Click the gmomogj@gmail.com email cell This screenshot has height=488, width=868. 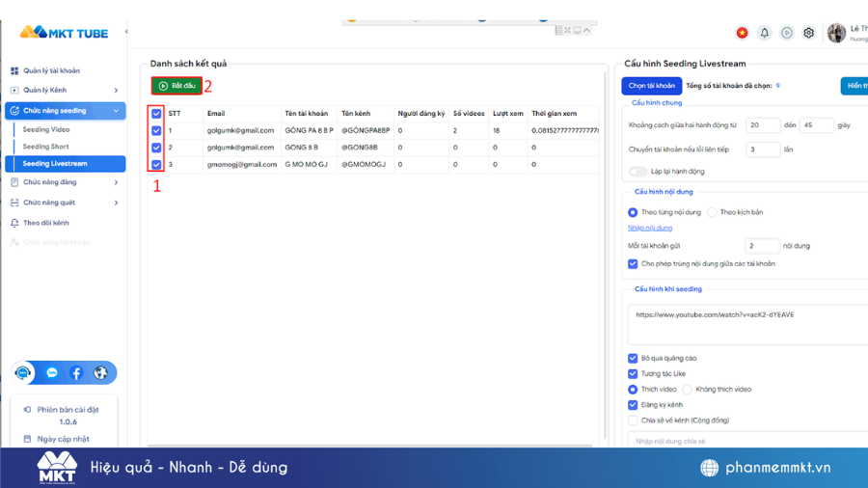242,164
